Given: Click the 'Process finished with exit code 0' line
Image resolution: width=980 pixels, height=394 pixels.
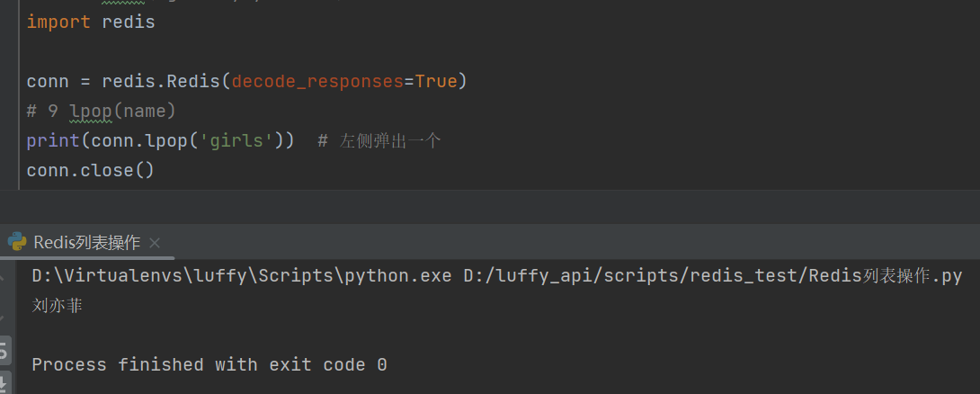Looking at the screenshot, I should click(x=209, y=364).
